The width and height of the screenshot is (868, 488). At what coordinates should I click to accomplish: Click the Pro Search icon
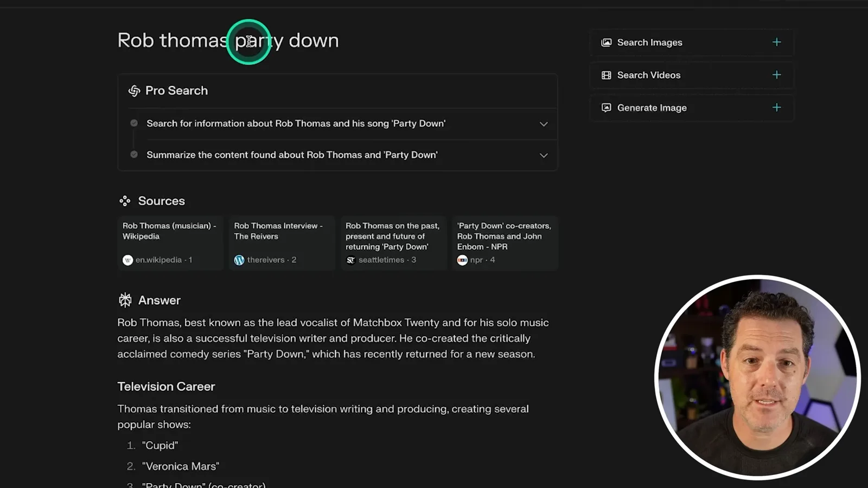(134, 91)
